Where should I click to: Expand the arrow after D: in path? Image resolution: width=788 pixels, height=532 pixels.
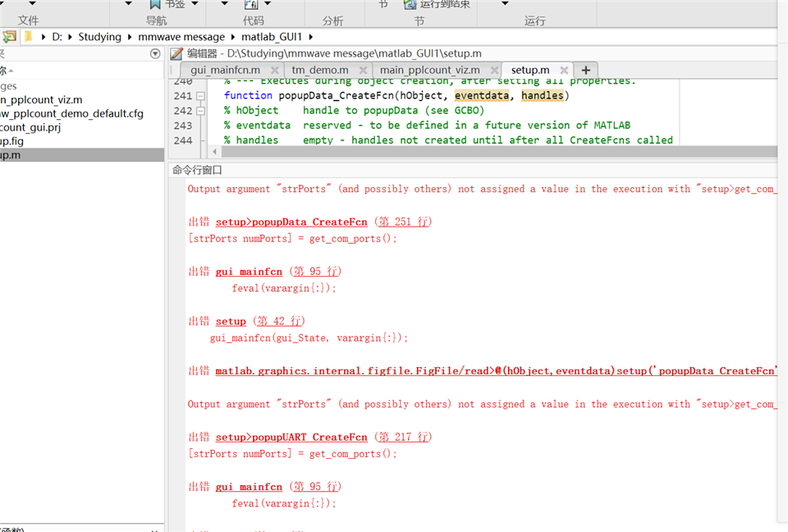coord(69,37)
